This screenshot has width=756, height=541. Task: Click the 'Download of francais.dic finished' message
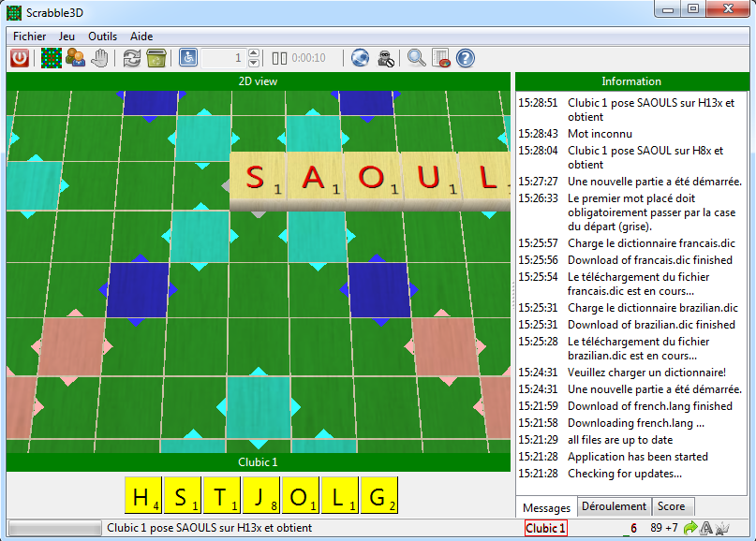(650, 260)
